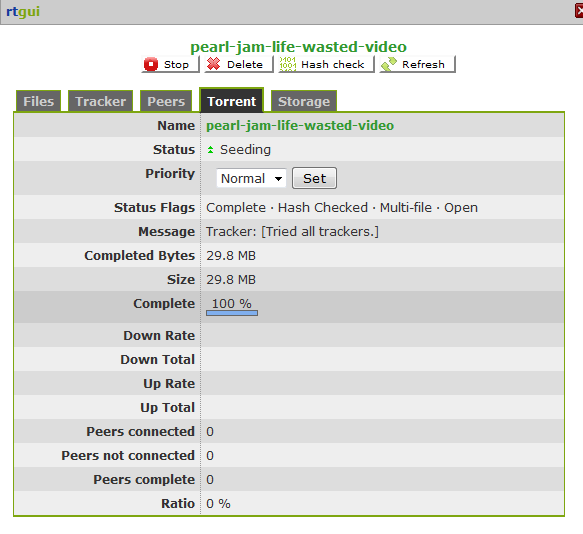The height and width of the screenshot is (534, 583).
Task: Click the green Seeding arrow icon
Action: click(x=210, y=149)
